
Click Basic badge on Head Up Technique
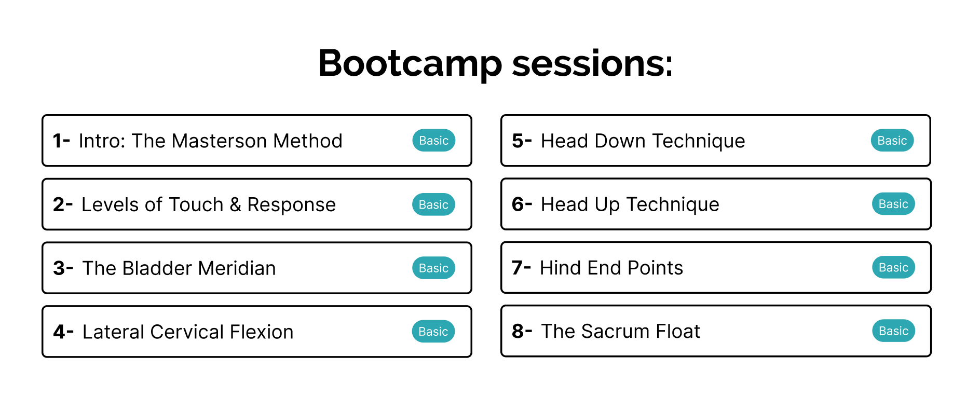coord(893,204)
